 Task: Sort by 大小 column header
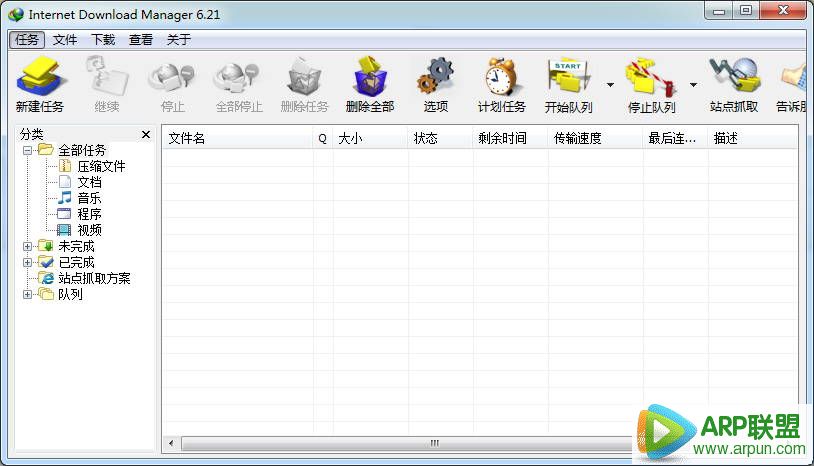[x=371, y=139]
